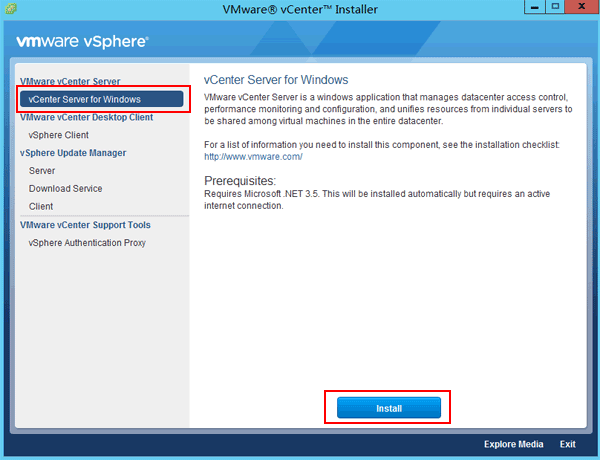Close the vCenter Installer window

pyautogui.click(x=582, y=7)
